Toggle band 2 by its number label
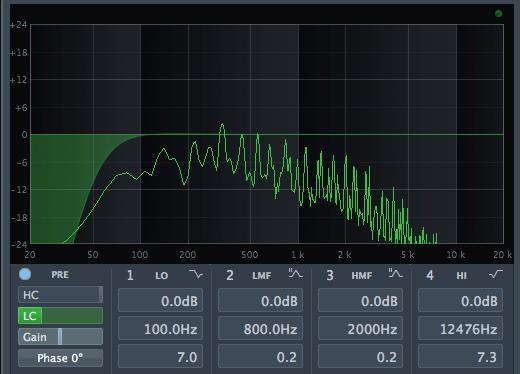The height and width of the screenshot is (374, 520). point(230,275)
